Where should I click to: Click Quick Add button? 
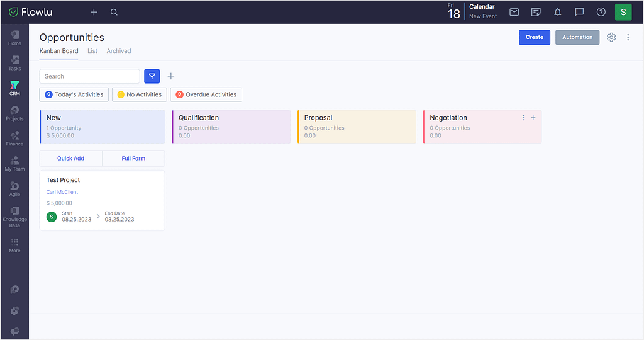[x=70, y=158]
